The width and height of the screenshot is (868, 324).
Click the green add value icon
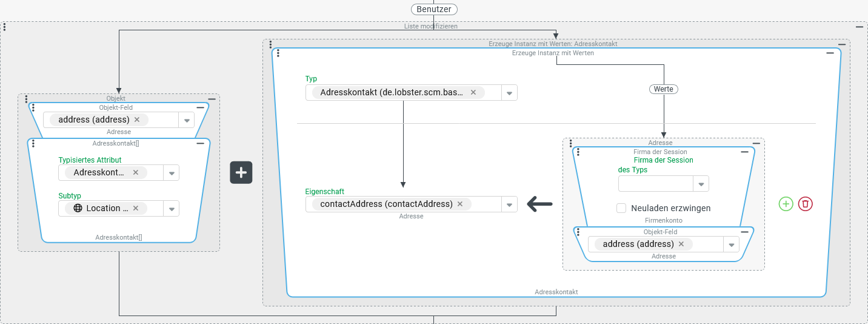click(786, 204)
